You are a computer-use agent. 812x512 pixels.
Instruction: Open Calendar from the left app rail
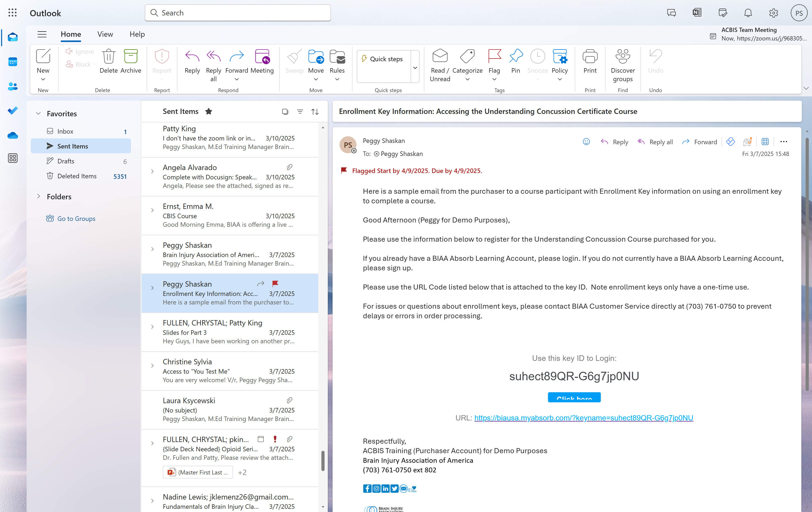click(13, 62)
